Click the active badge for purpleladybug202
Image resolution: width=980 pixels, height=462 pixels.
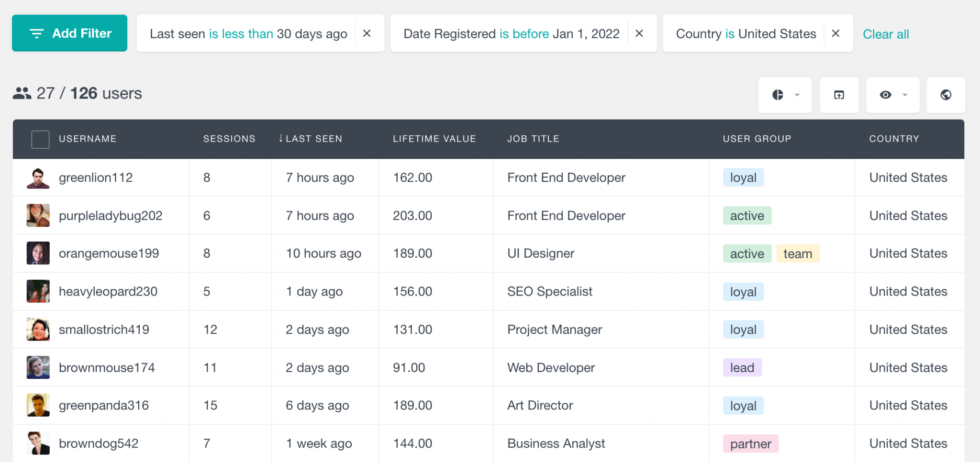coord(747,215)
